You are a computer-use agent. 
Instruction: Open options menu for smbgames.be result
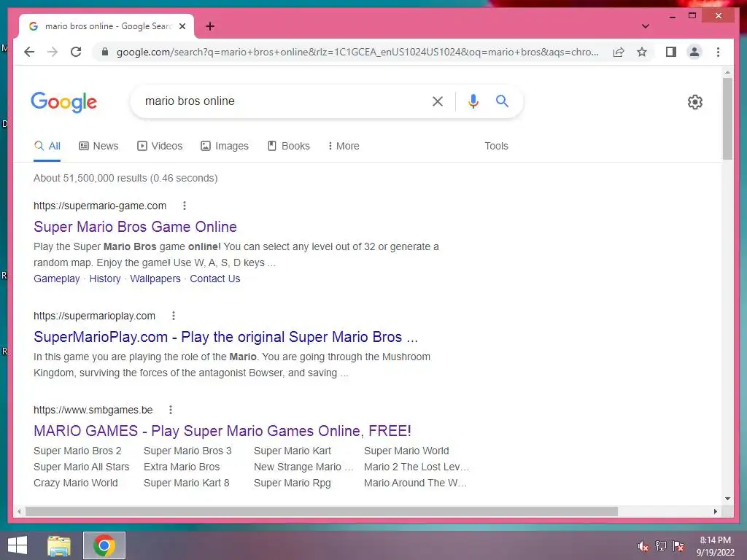point(171,410)
